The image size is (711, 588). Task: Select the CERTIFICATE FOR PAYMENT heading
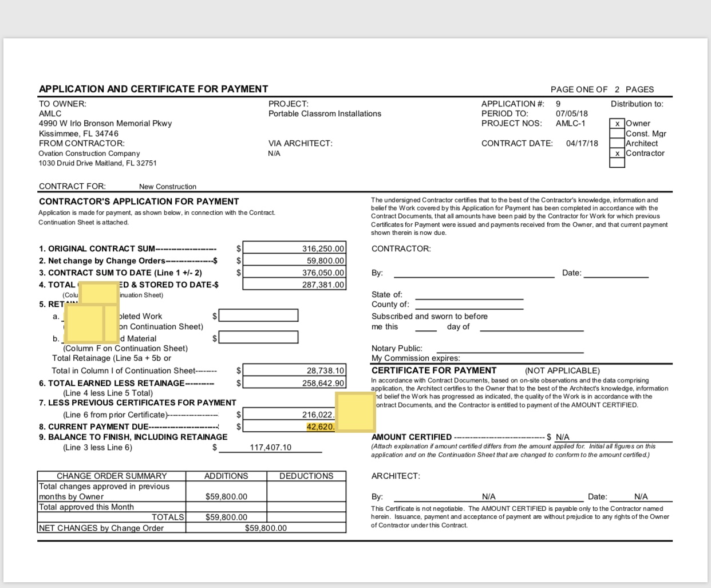pyautogui.click(x=434, y=370)
